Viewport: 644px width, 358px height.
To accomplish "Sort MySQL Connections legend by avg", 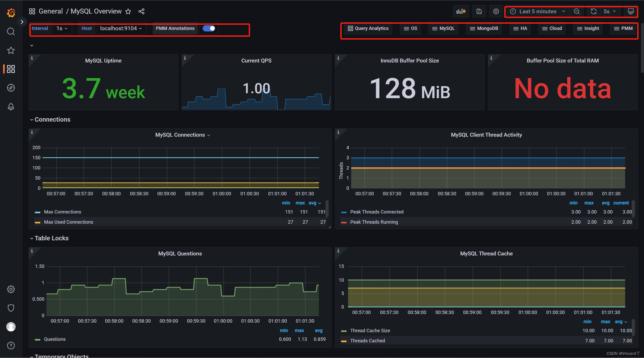I will (x=315, y=203).
